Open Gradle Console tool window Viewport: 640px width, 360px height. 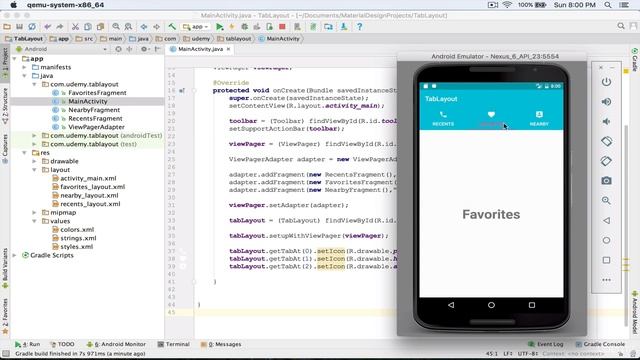click(600, 344)
